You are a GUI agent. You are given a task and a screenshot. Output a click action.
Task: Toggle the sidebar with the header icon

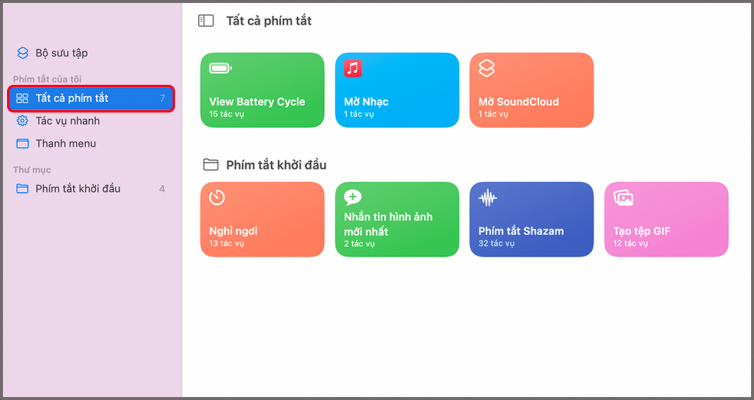pos(206,20)
